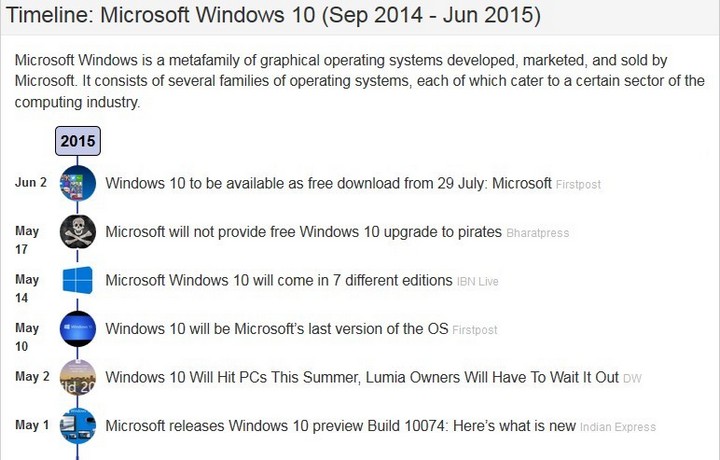Open the free download from 29 July headline
The height and width of the screenshot is (460, 720).
[328, 183]
